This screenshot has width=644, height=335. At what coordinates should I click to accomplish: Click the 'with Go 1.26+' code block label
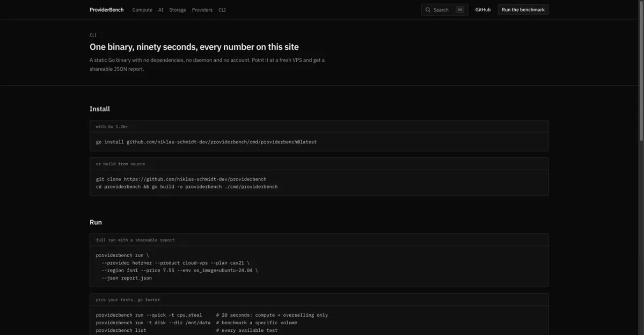click(x=112, y=127)
